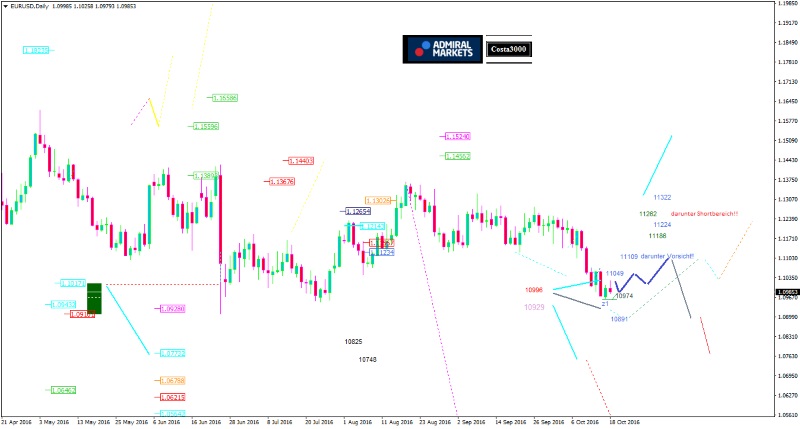Select the red 1.06215 price tag
The width and height of the screenshot is (800, 429).
[172, 397]
